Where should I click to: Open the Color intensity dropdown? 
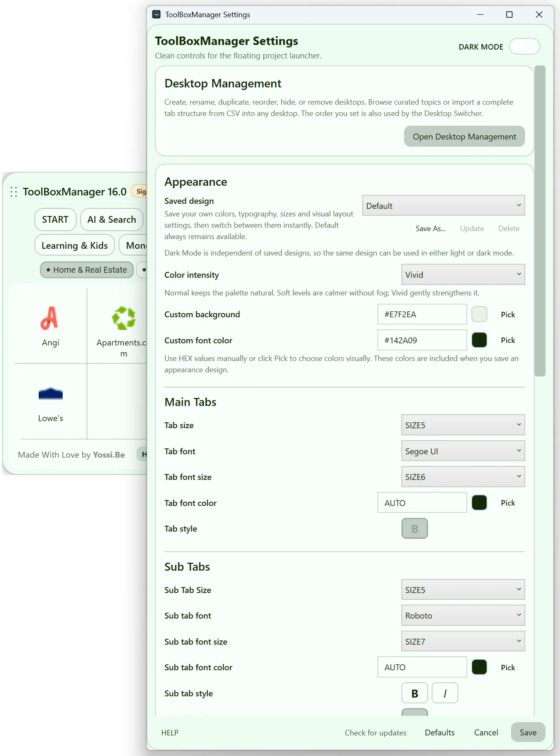(463, 274)
